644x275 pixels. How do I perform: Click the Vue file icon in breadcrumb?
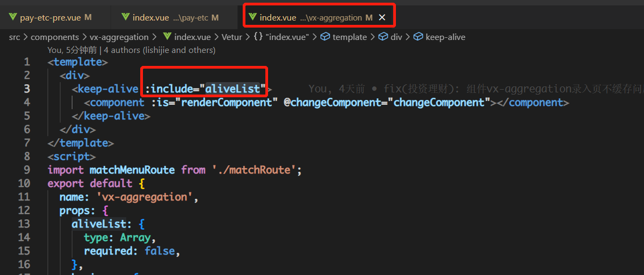tap(167, 37)
